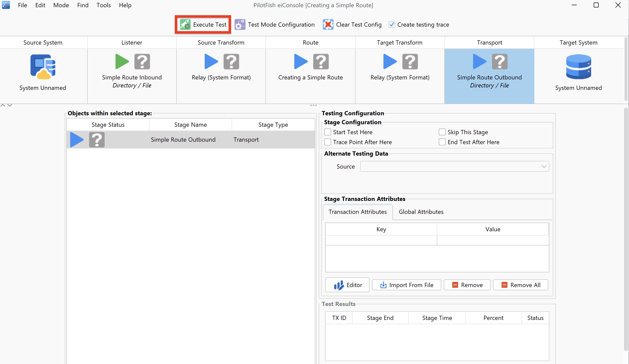Viewport: 629px width, 364px height.
Task: Uncheck Create testing trace checkbox
Action: (x=392, y=24)
